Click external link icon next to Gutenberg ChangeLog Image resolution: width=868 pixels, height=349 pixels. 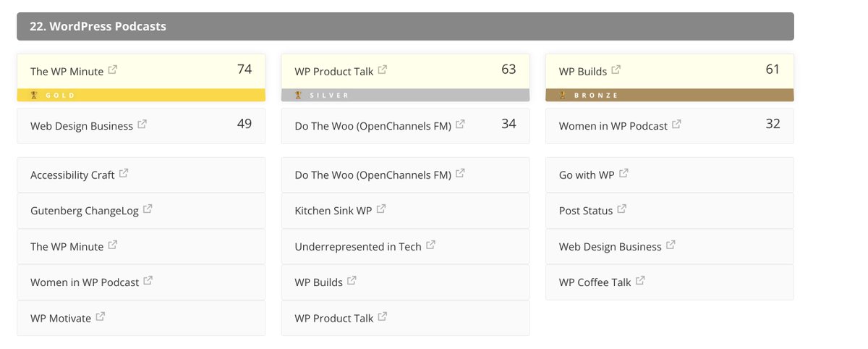pyautogui.click(x=148, y=209)
